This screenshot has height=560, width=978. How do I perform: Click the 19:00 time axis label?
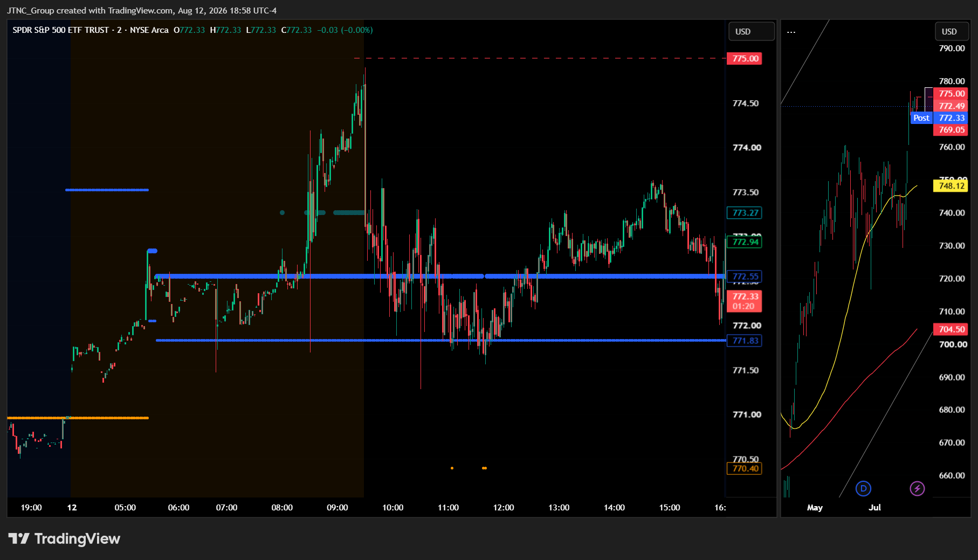pos(31,508)
